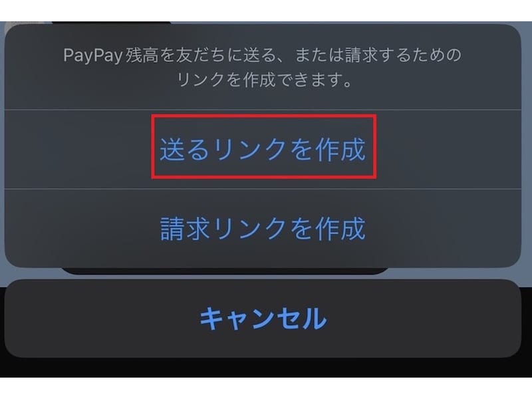
Task: Select the second action sheet entry
Action: tap(263, 229)
